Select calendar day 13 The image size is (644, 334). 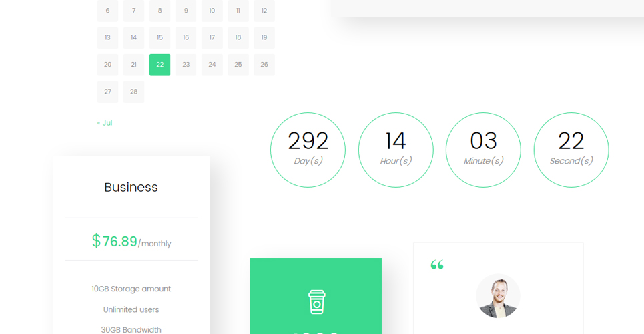click(x=107, y=38)
